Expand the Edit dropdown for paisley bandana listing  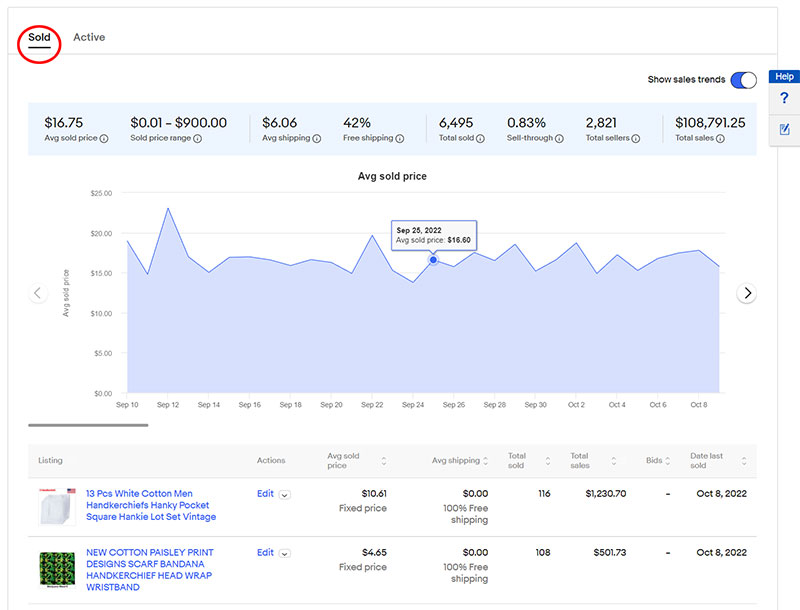[285, 553]
